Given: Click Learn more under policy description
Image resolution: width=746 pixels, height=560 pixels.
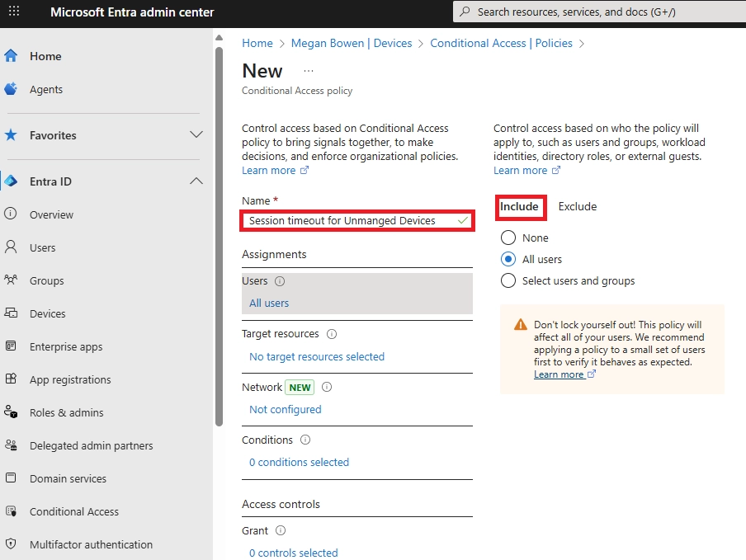Looking at the screenshot, I should coord(275,170).
